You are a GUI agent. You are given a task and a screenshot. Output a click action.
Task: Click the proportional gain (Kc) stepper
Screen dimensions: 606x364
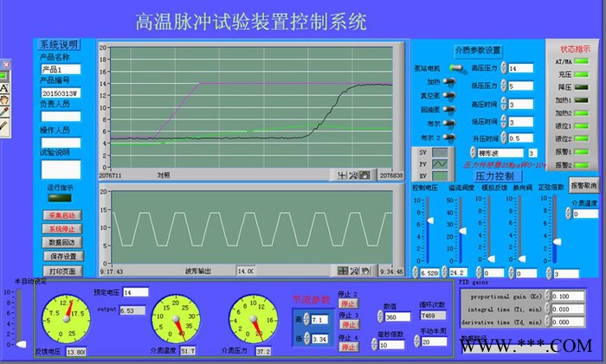coord(547,296)
